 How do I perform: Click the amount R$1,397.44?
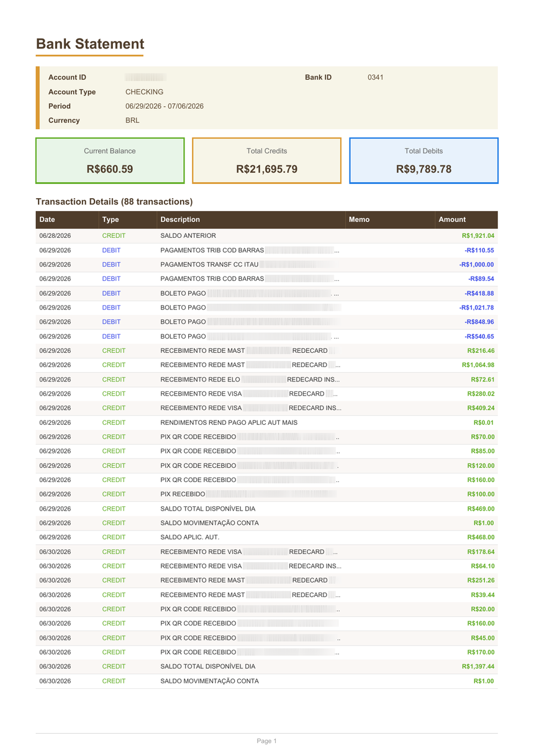478,667
